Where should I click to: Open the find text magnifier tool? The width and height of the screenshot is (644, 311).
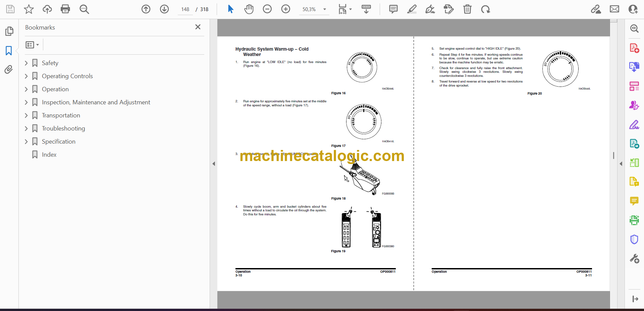84,9
